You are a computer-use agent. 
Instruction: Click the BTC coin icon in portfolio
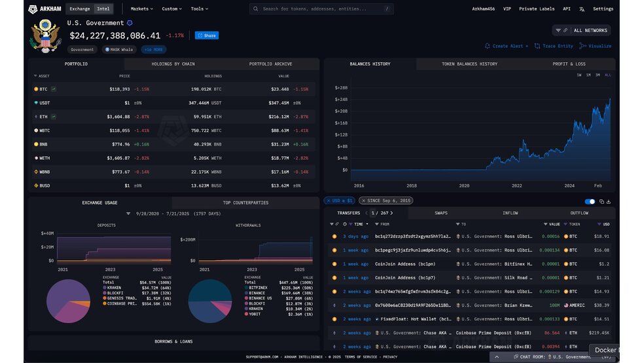coord(36,89)
